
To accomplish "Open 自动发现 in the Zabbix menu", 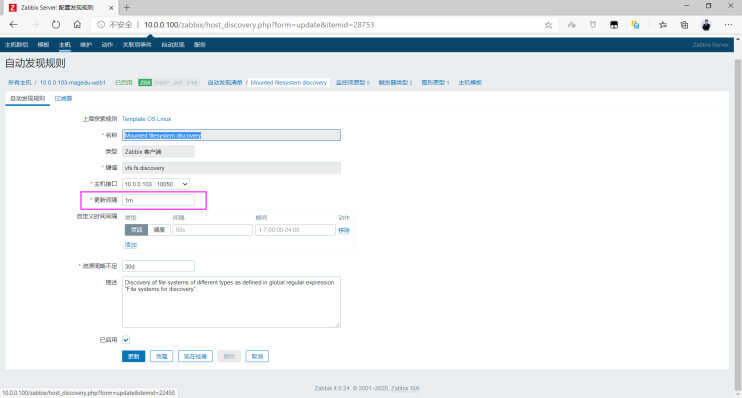I will [x=173, y=44].
